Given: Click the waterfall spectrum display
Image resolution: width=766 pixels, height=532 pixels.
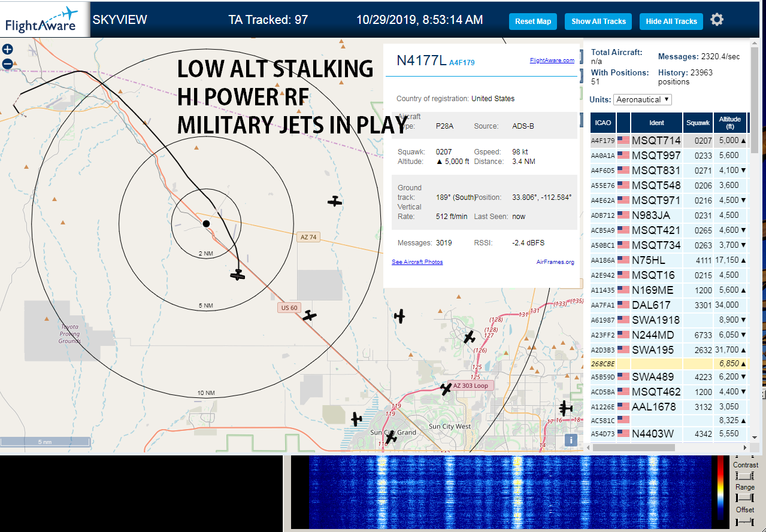Looking at the screenshot, I should coord(509,493).
